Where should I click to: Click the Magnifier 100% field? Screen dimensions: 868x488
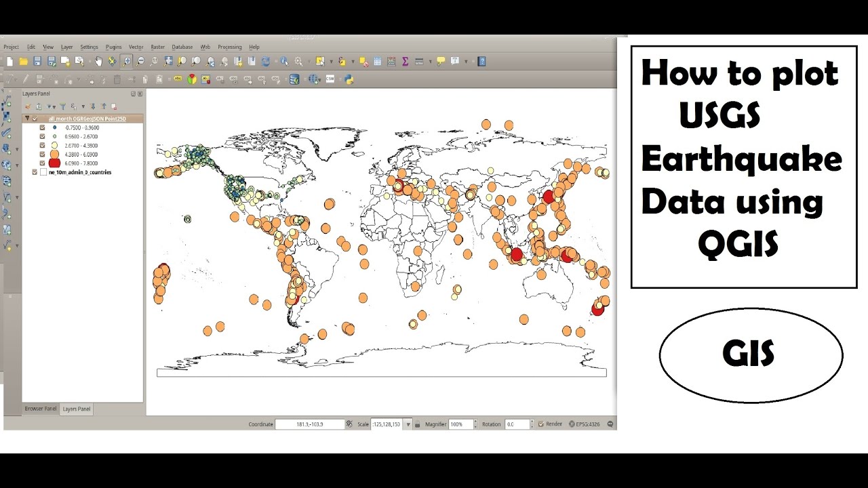[x=460, y=424]
